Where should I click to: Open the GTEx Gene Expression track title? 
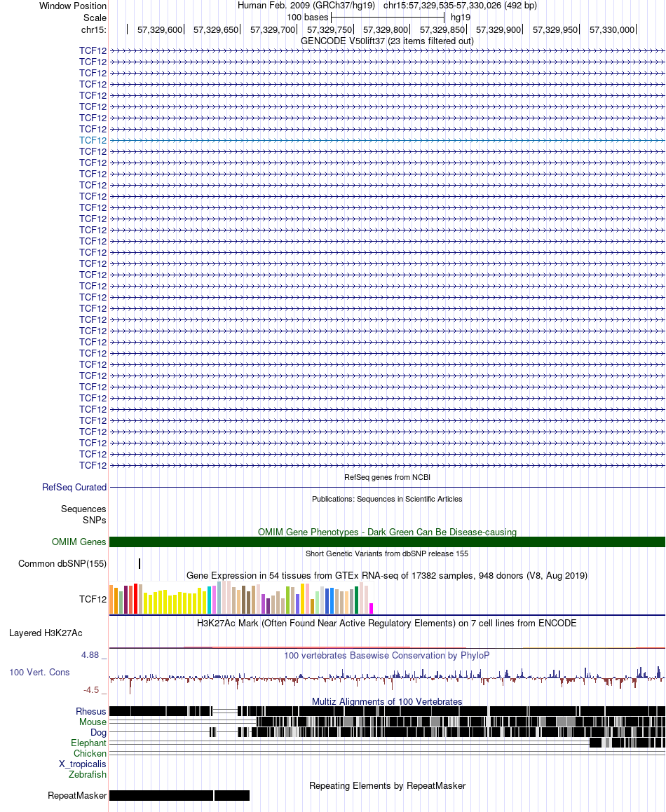click(x=387, y=575)
